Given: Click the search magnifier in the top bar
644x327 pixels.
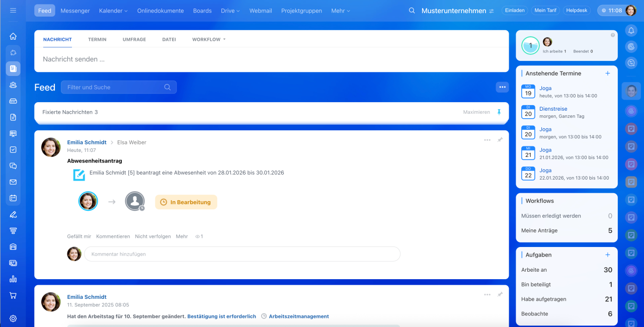Looking at the screenshot, I should (412, 11).
